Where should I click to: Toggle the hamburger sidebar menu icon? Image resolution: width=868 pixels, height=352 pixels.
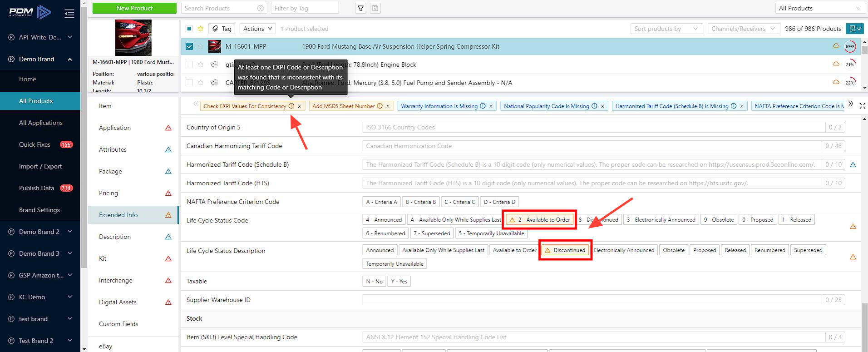point(69,14)
